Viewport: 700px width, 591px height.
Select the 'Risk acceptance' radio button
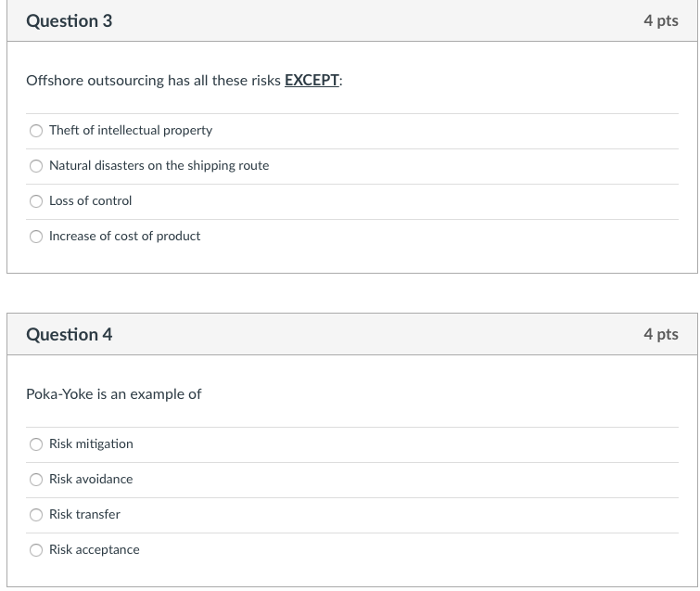[x=36, y=550]
